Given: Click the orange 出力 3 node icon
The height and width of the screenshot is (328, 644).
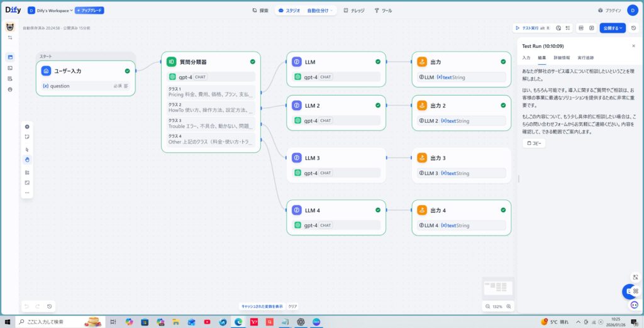Looking at the screenshot, I should tap(422, 158).
